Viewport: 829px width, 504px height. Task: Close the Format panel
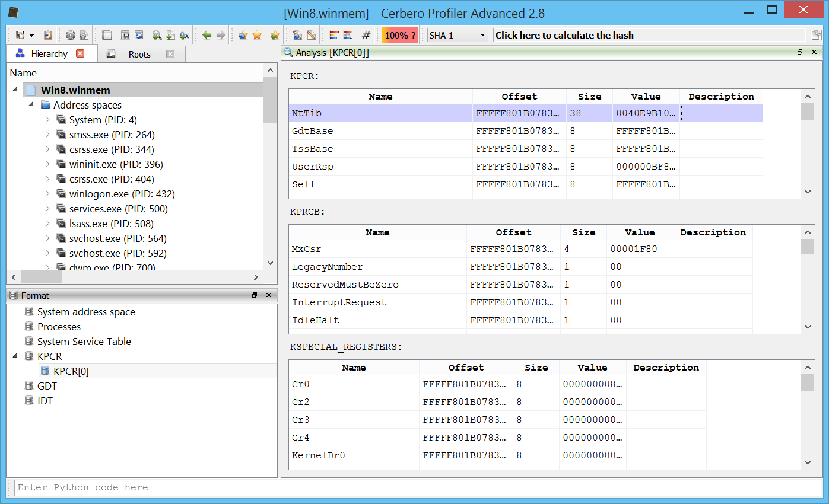269,295
